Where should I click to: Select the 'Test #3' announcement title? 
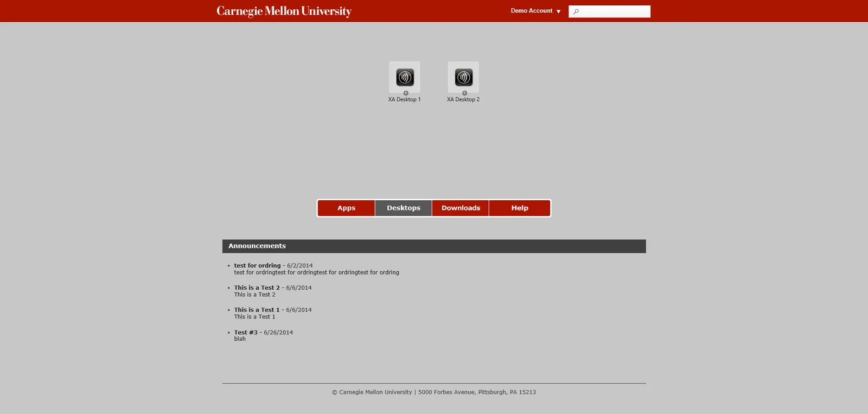(246, 333)
